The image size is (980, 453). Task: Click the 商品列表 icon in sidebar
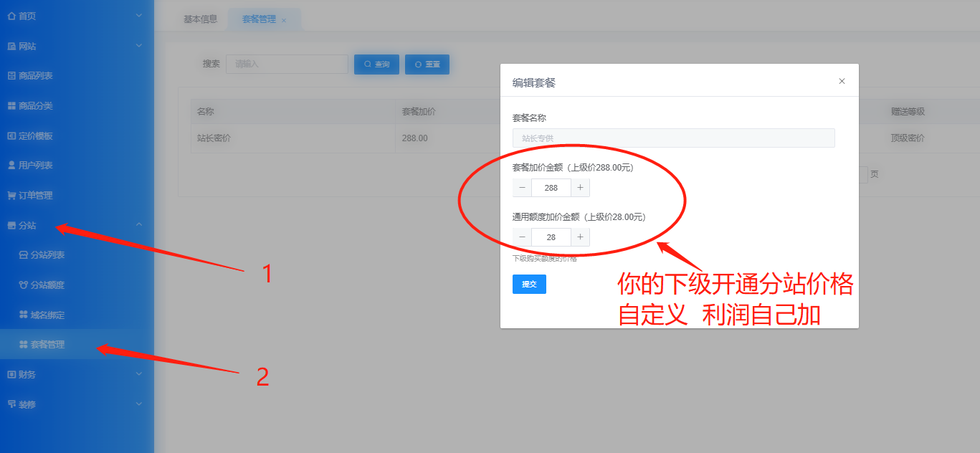(x=11, y=76)
